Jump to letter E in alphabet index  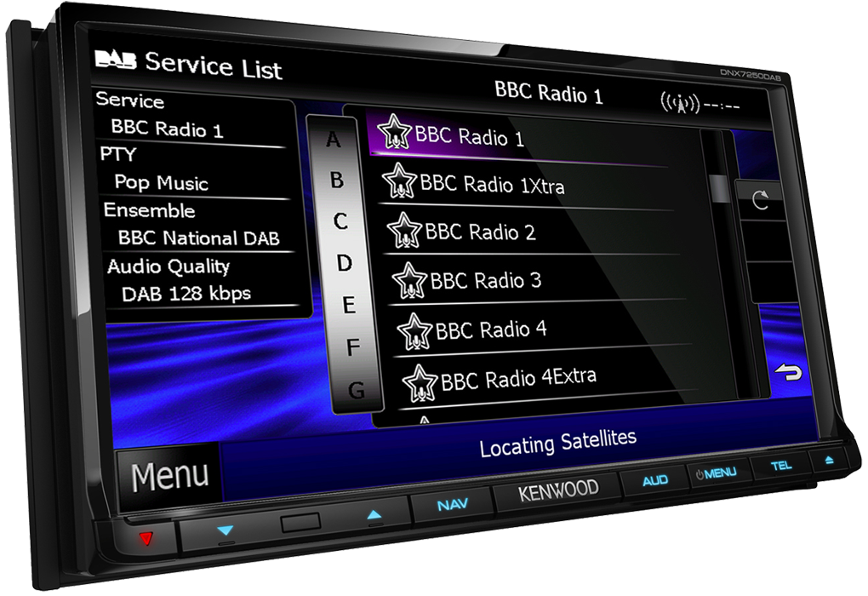point(348,305)
